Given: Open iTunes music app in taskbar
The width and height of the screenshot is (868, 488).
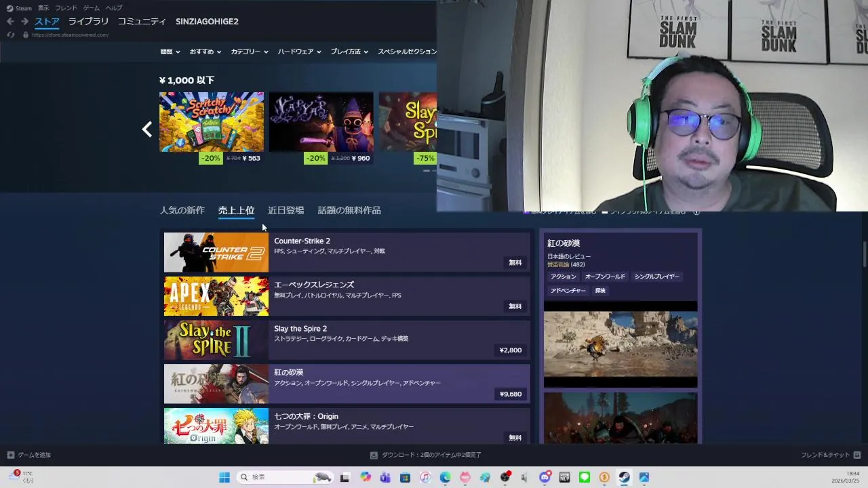Looking at the screenshot, I should (x=425, y=477).
